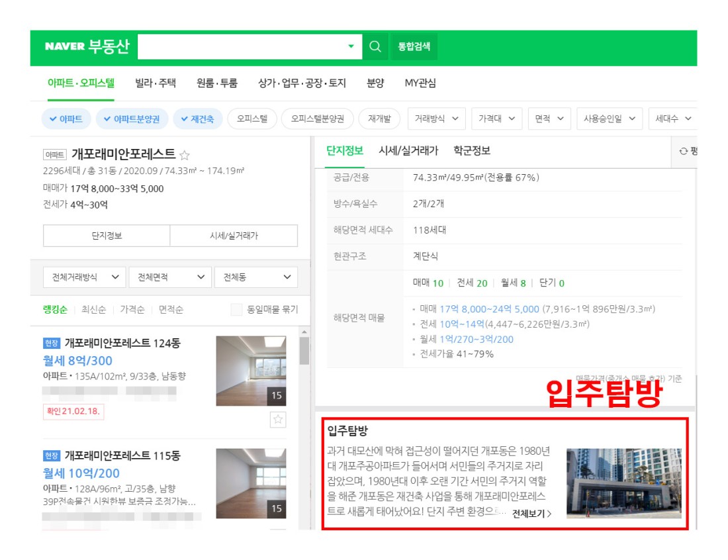This screenshot has width=728, height=560.
Task: Star the 124동 listing as favorite
Action: click(x=278, y=420)
